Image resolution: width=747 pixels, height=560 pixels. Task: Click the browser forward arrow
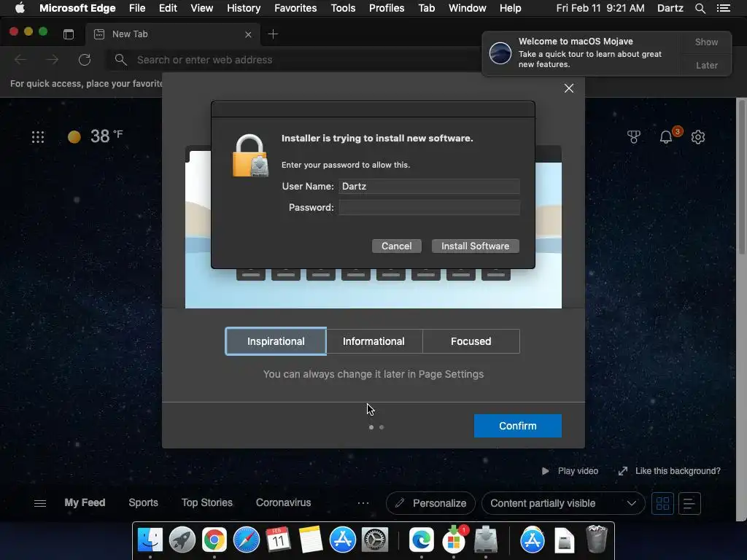[x=53, y=60]
